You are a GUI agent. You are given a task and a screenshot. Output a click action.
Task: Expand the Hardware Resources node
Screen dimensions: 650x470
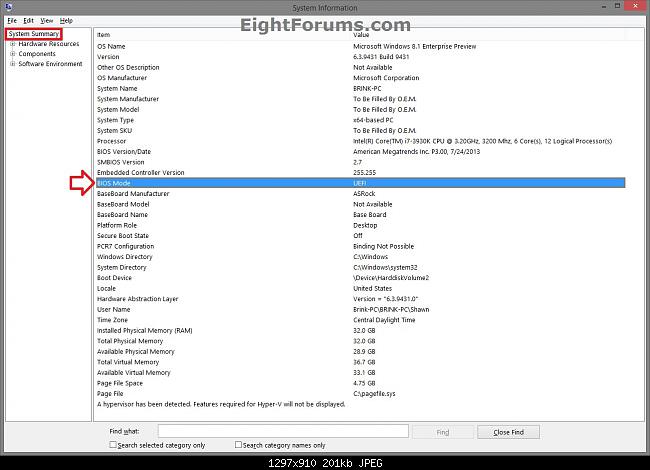[x=12, y=44]
